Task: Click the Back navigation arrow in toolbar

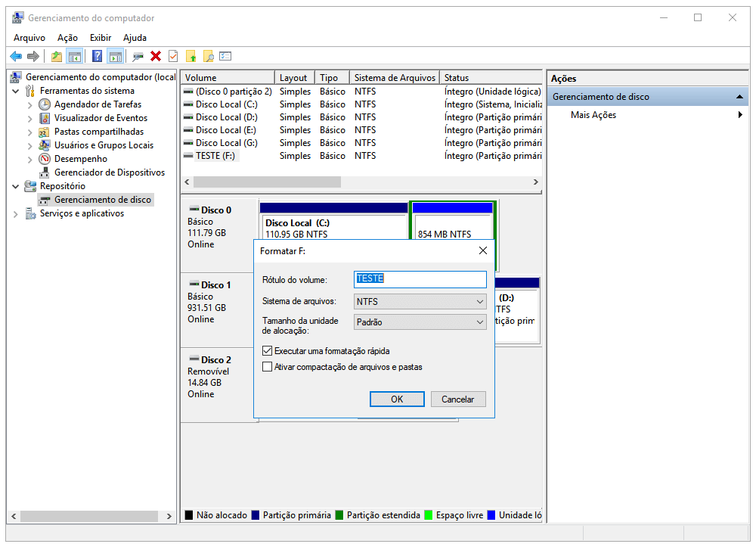Action: tap(16, 56)
